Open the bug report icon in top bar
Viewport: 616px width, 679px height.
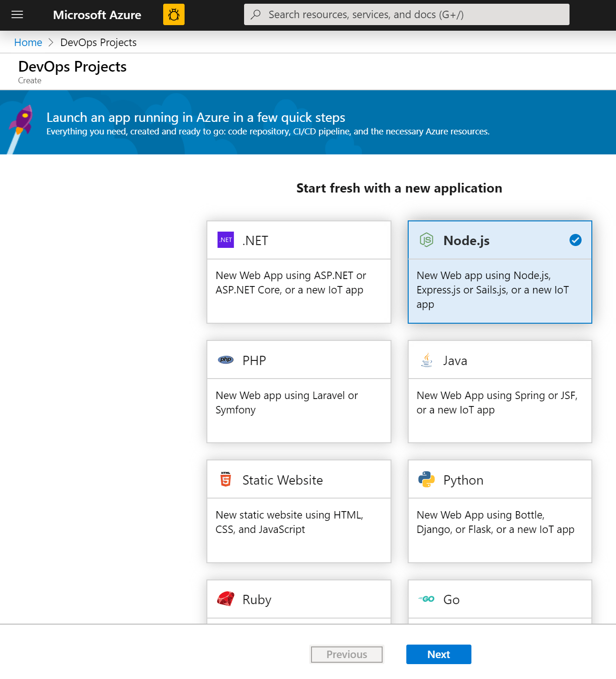point(173,14)
